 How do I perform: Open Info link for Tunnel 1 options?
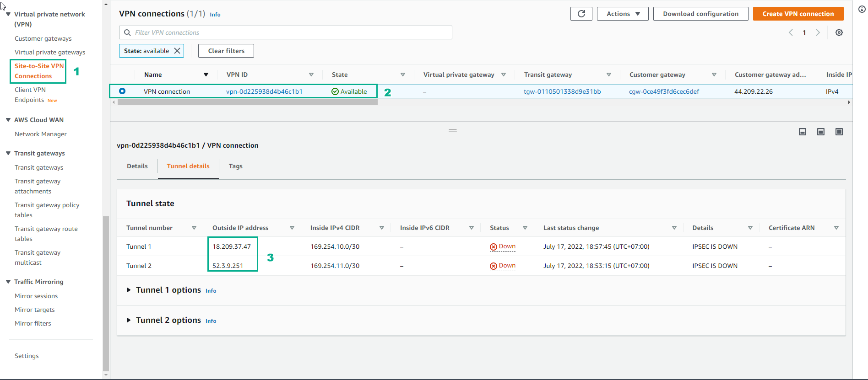(211, 291)
